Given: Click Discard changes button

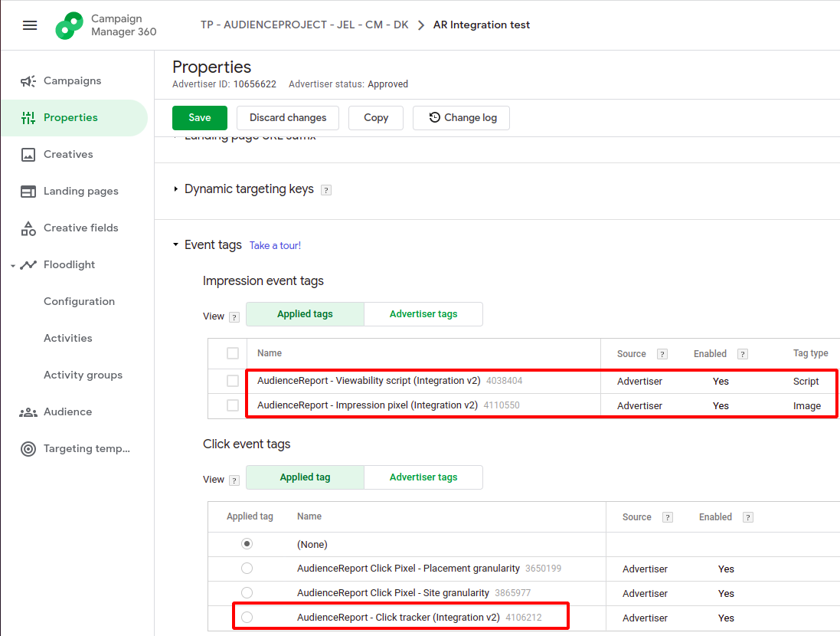Looking at the screenshot, I should [x=288, y=118].
